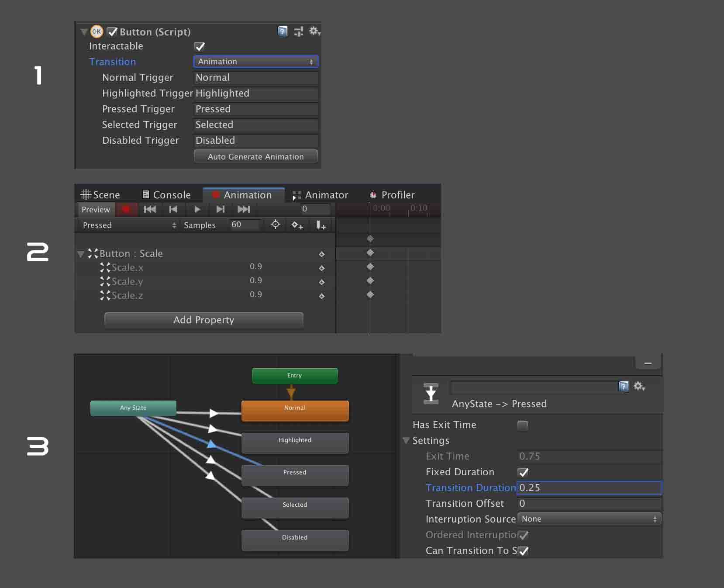Switch to the Animator tab
The image size is (724, 588).
click(327, 195)
